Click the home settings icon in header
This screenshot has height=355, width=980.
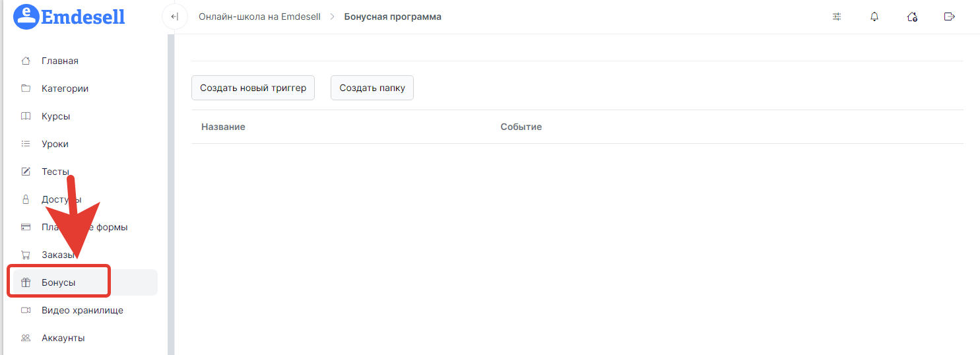(x=912, y=16)
